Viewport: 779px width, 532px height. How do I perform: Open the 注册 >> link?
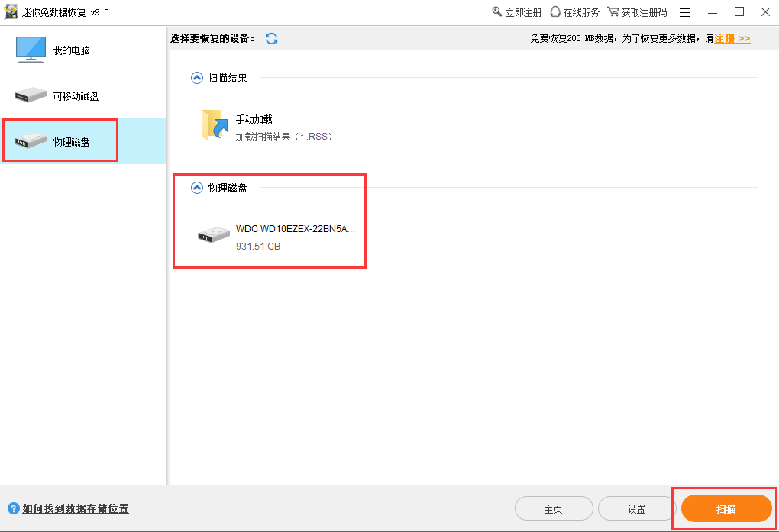(732, 38)
